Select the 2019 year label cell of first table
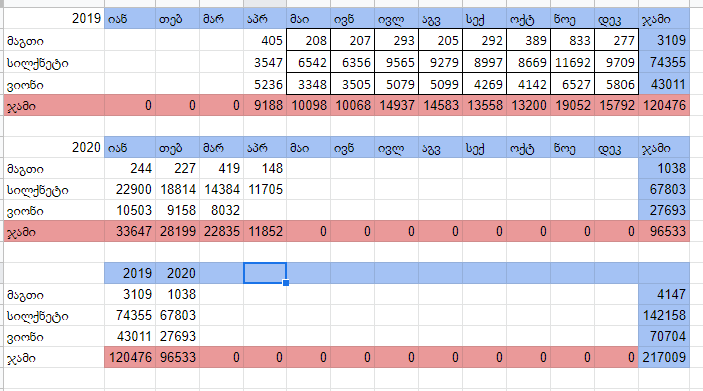703x391 pixels. click(x=54, y=18)
